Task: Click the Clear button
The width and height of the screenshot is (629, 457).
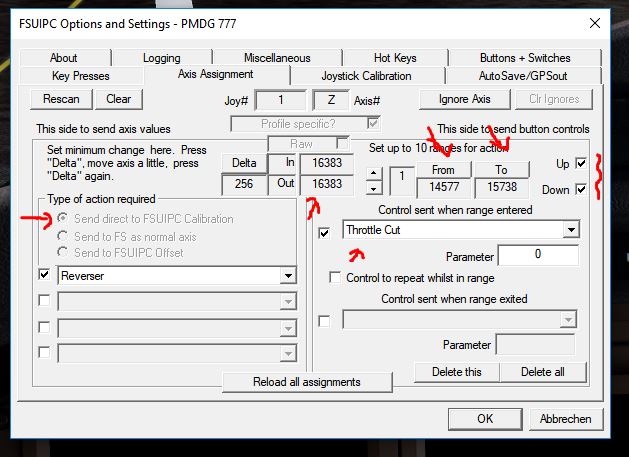Action: click(x=119, y=99)
